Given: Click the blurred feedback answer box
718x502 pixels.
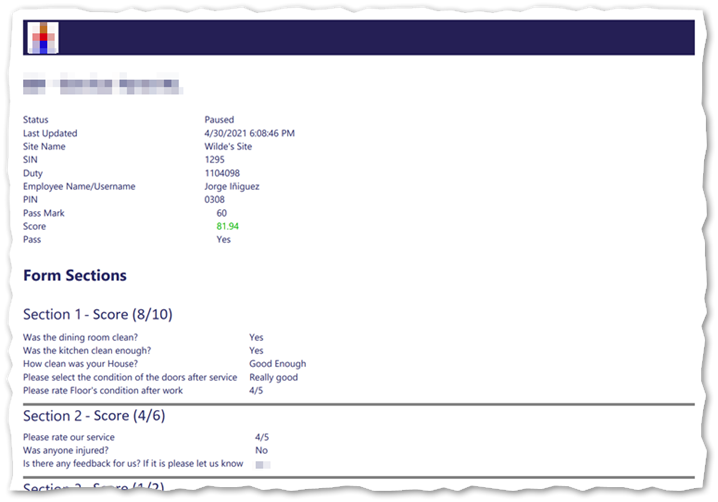Looking at the screenshot, I should point(262,464).
